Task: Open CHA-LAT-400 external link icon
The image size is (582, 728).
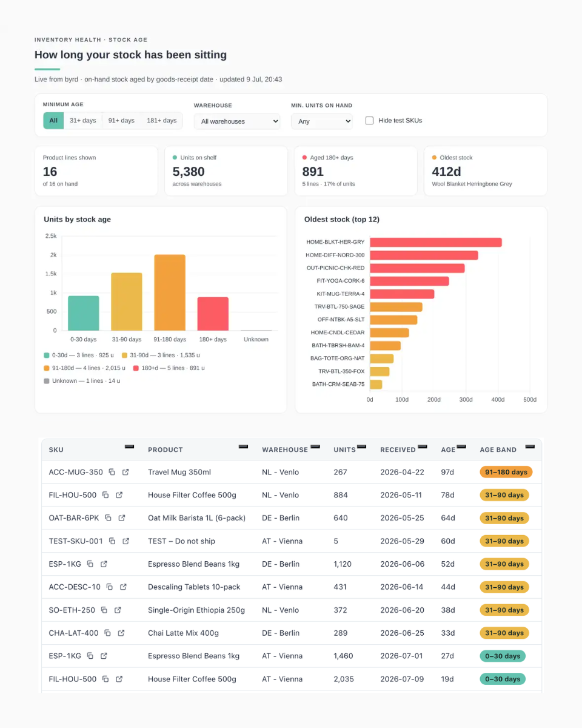Action: tap(121, 633)
